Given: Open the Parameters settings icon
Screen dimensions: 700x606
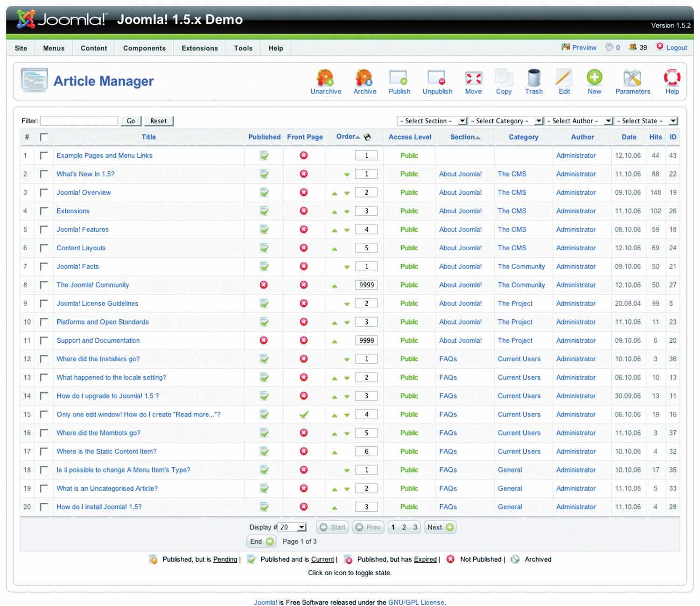Looking at the screenshot, I should click(632, 78).
